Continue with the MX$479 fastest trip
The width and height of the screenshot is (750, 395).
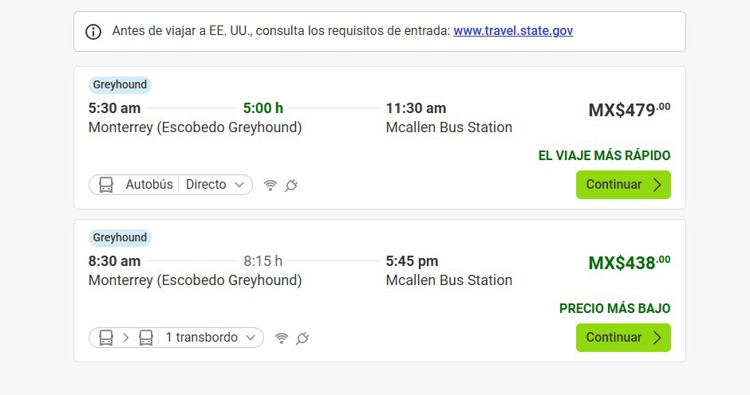pos(623,185)
